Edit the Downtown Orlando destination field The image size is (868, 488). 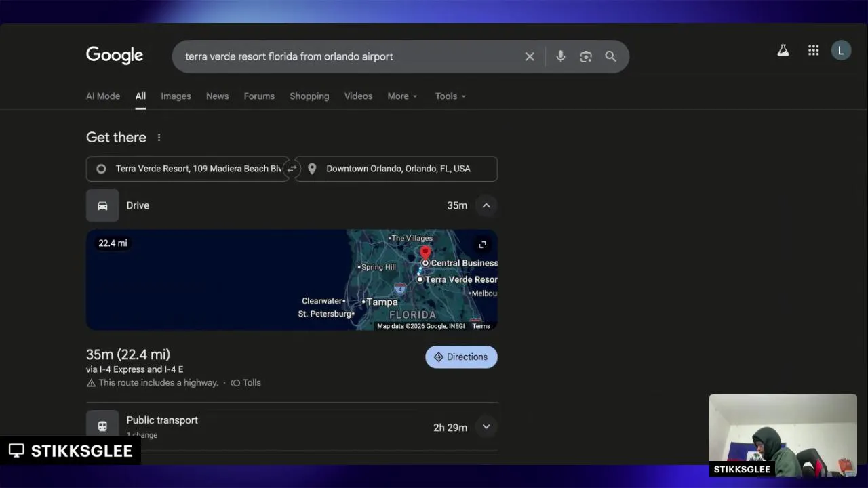click(396, 169)
